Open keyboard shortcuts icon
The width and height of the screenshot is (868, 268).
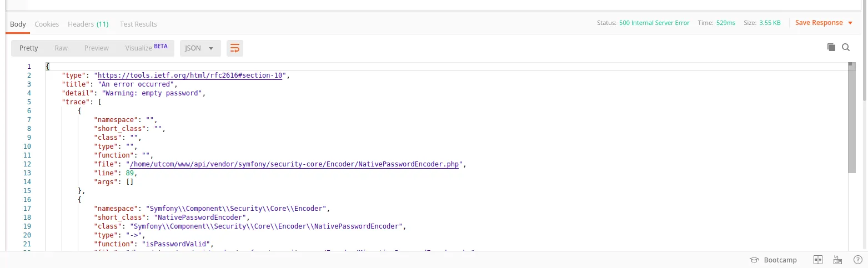[838, 260]
